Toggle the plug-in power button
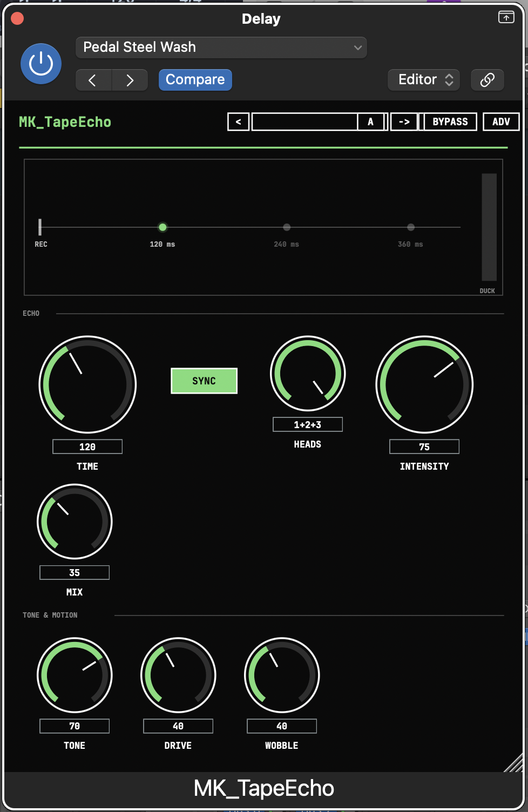The width and height of the screenshot is (528, 812). [x=41, y=64]
